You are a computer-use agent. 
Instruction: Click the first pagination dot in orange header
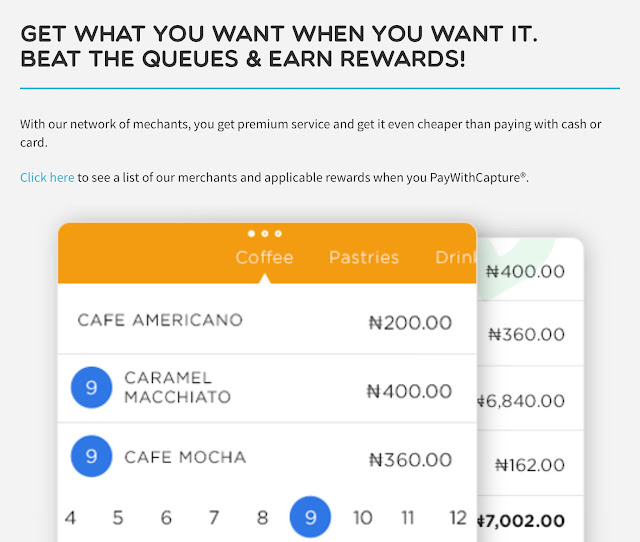[251, 233]
